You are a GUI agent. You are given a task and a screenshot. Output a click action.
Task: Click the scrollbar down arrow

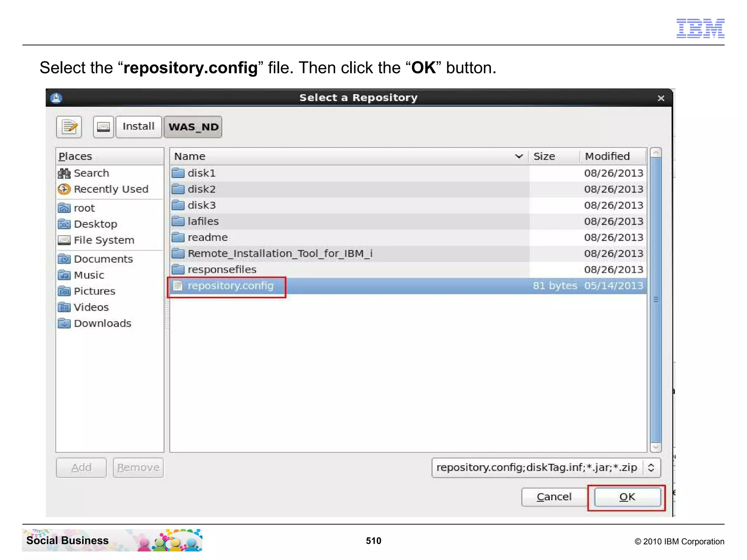656,447
